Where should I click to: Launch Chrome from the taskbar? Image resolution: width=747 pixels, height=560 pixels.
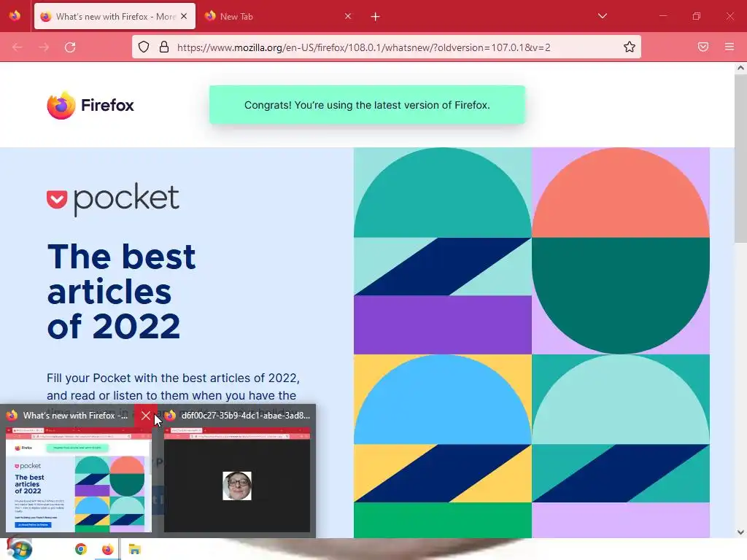pos(81,550)
